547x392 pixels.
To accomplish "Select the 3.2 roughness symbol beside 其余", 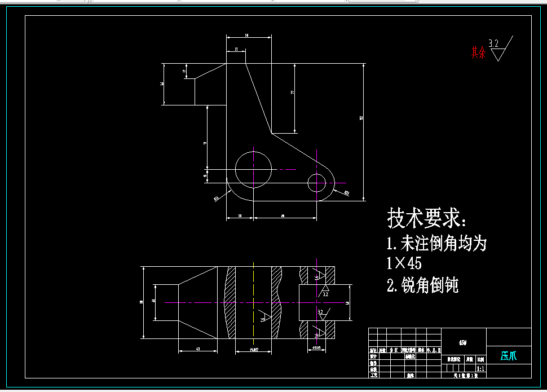I will (x=501, y=49).
